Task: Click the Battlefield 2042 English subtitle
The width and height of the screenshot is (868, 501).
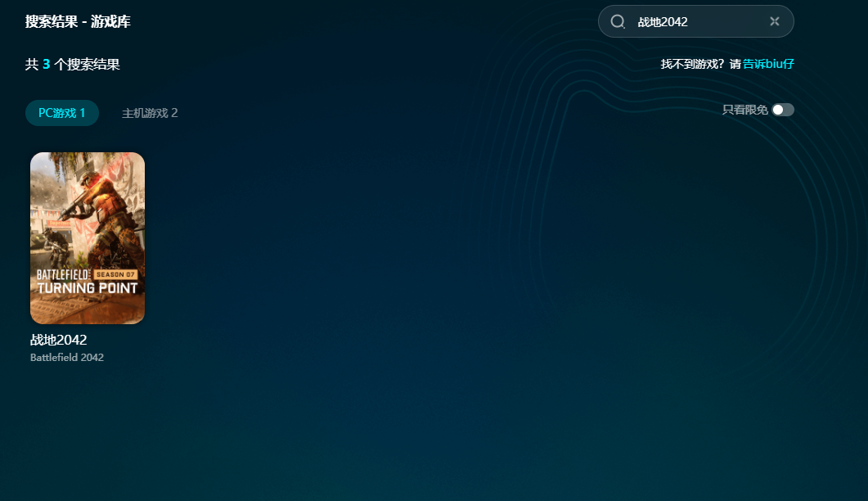Action: (67, 358)
